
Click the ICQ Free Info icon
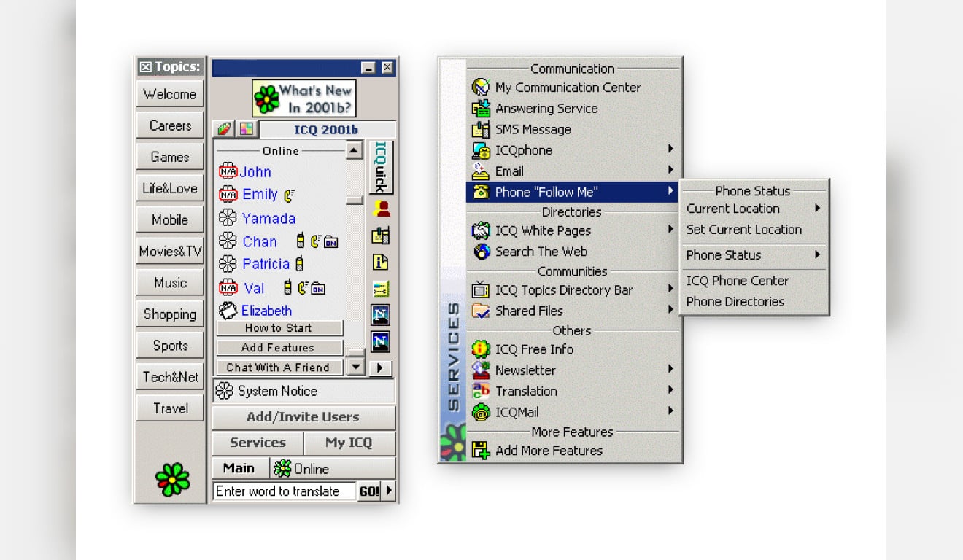481,349
